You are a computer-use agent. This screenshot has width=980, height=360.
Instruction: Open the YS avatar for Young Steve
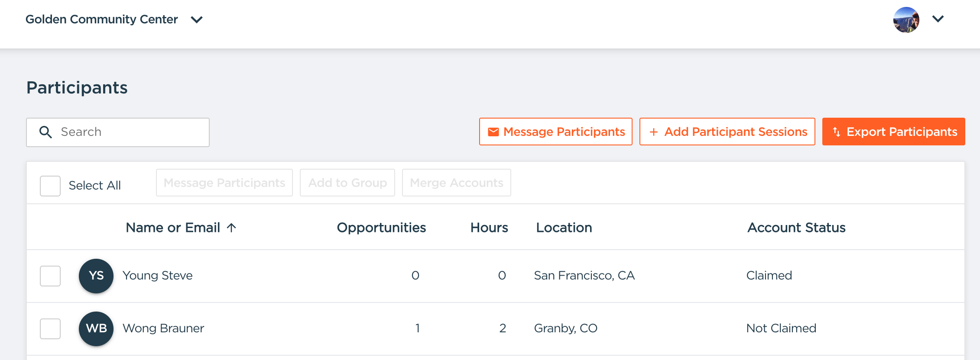point(96,276)
